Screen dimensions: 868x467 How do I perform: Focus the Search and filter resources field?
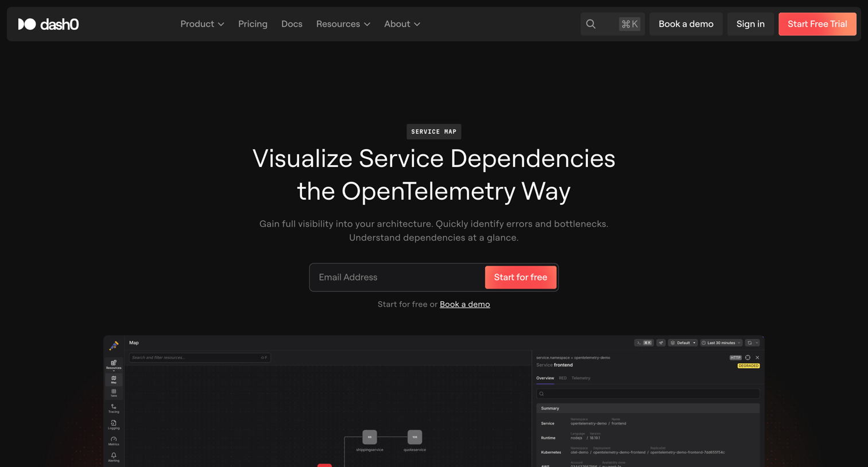tap(200, 357)
